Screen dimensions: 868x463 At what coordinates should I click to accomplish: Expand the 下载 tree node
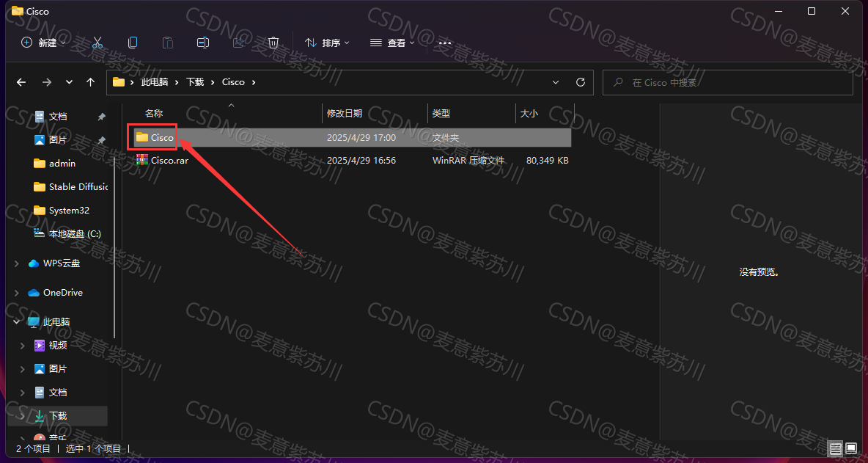click(x=23, y=415)
